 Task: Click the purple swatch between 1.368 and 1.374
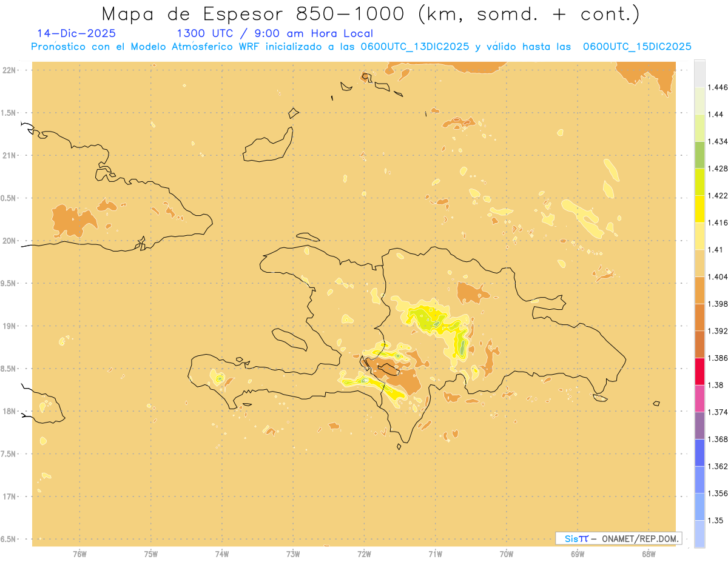coord(699,426)
